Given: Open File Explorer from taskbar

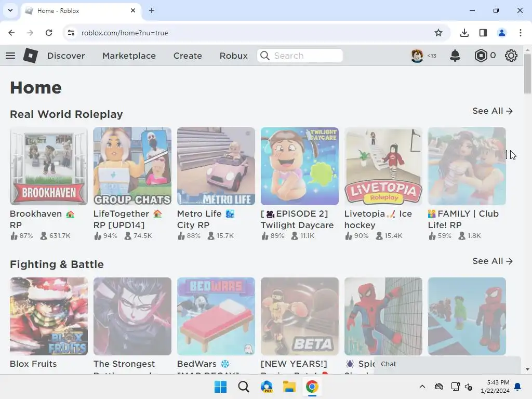Looking at the screenshot, I should tap(289, 387).
